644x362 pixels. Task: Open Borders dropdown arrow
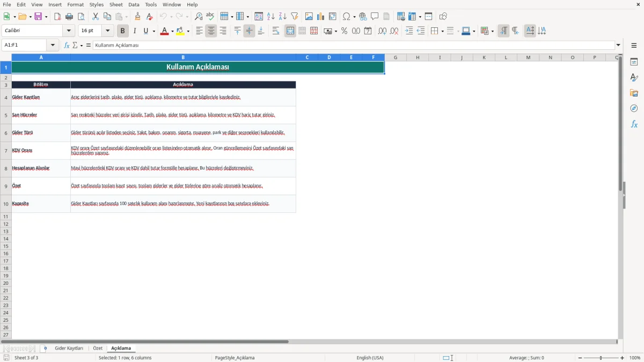(x=442, y=31)
